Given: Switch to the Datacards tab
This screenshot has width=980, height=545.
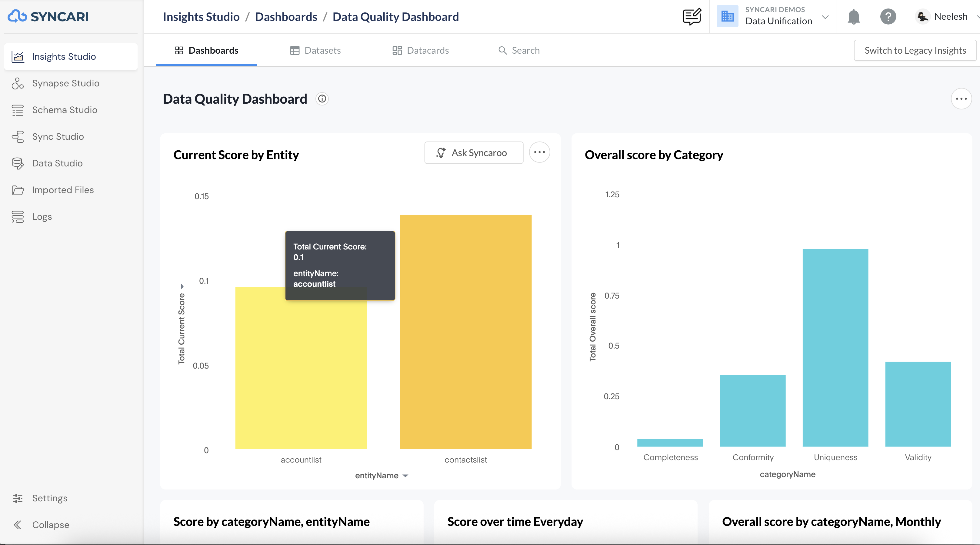Looking at the screenshot, I should coord(420,50).
